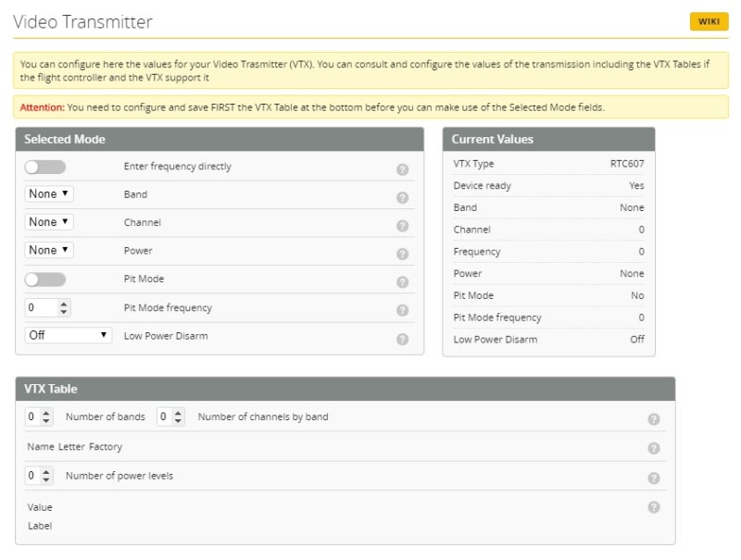Click help icon for Number of bands
This screenshot has width=741, height=560.
pos(653,419)
